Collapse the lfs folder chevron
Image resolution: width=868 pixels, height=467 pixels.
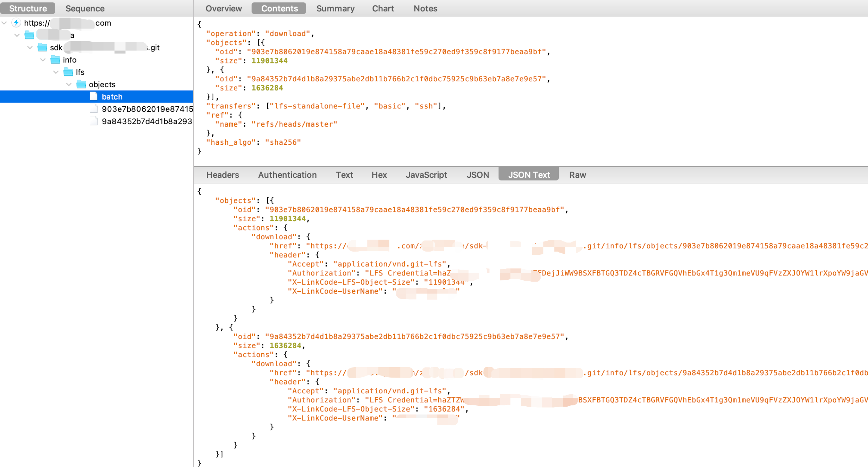point(56,72)
